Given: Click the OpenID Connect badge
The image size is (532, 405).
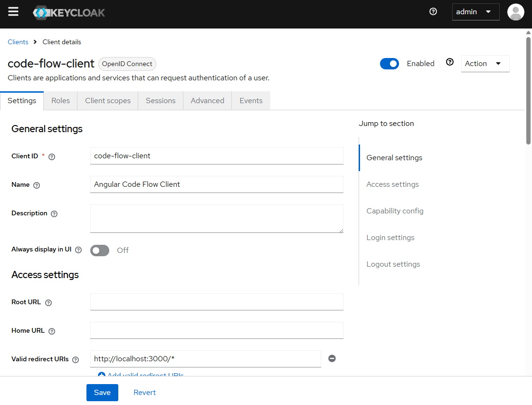Looking at the screenshot, I should click(127, 64).
